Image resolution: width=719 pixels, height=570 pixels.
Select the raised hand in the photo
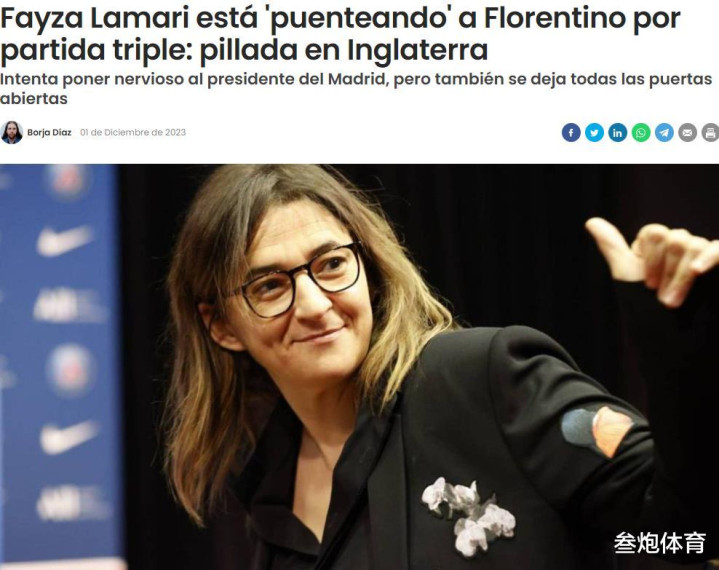coord(653,259)
